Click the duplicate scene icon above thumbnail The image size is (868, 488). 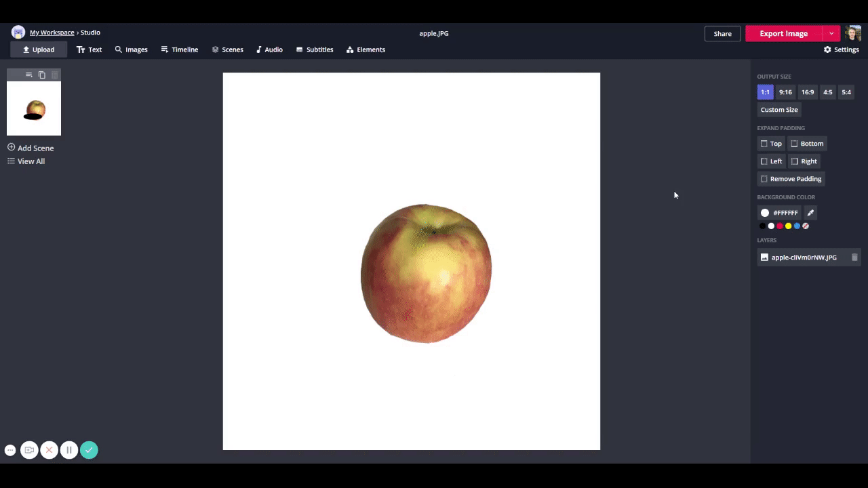click(42, 75)
